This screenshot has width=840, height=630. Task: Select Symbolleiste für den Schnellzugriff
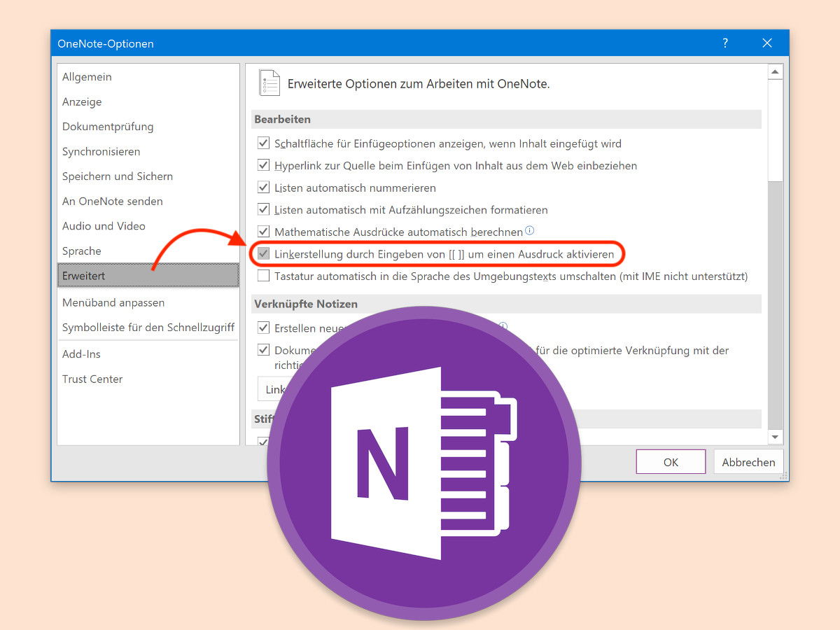(148, 328)
